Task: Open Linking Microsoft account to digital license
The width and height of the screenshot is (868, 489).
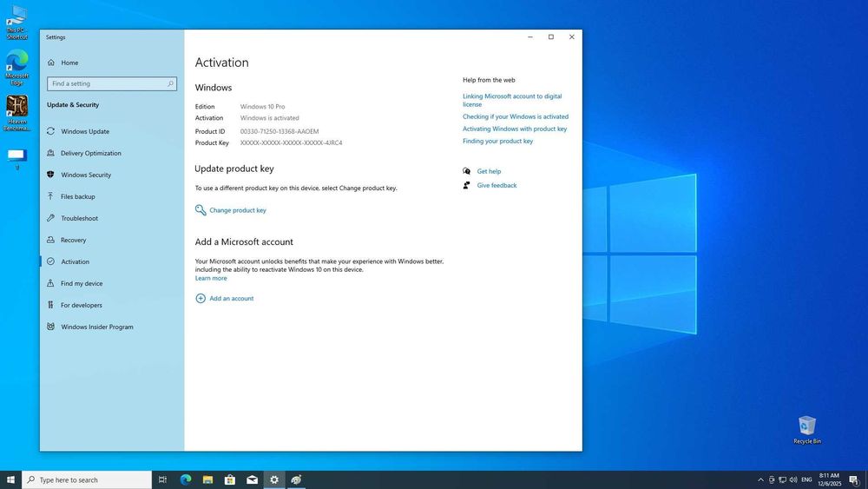Action: [512, 100]
